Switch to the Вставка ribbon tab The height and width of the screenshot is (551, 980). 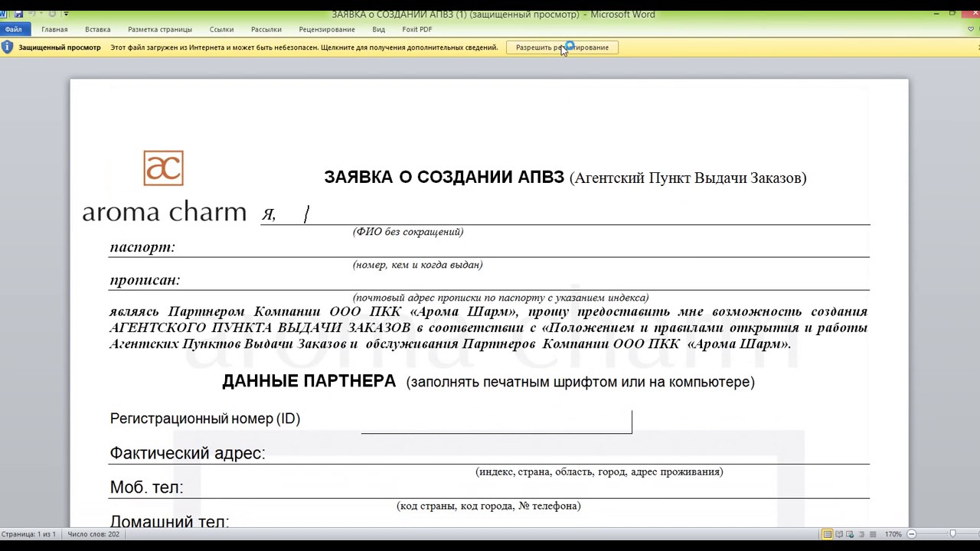pyautogui.click(x=98, y=29)
